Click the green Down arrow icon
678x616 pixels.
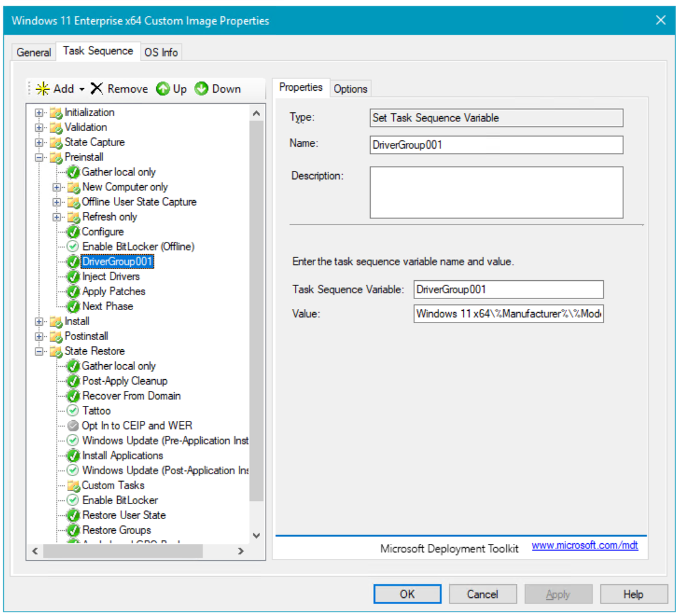click(202, 89)
